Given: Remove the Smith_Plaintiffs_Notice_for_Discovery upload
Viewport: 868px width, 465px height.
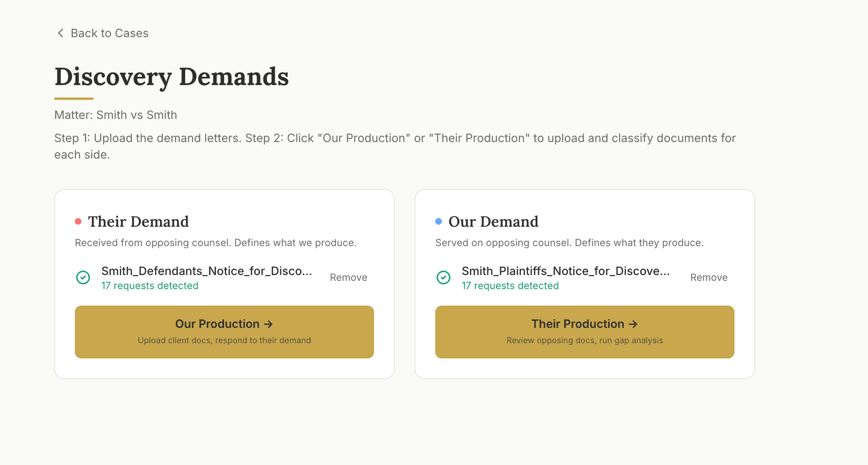Looking at the screenshot, I should point(708,277).
